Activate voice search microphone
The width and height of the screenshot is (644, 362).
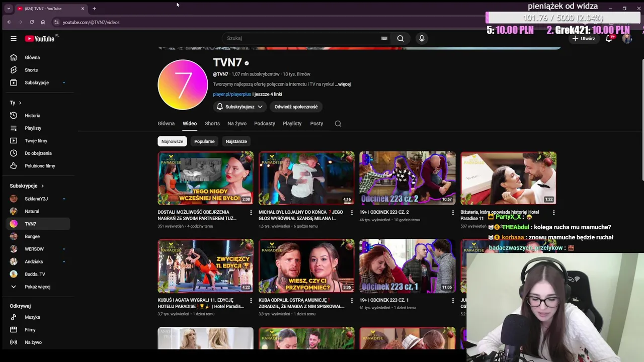[x=422, y=38]
